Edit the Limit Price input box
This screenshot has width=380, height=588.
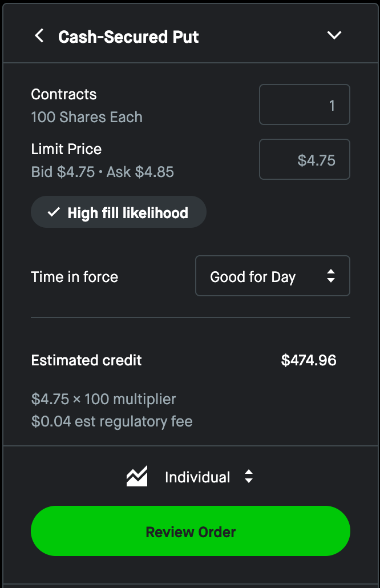pos(304,160)
